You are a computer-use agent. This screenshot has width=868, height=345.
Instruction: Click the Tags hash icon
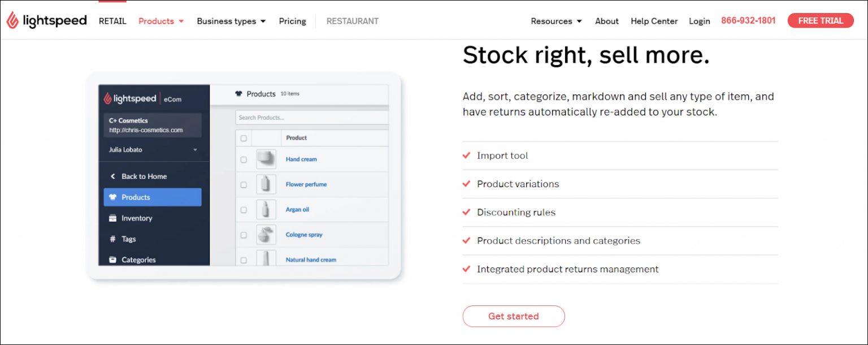pyautogui.click(x=112, y=239)
